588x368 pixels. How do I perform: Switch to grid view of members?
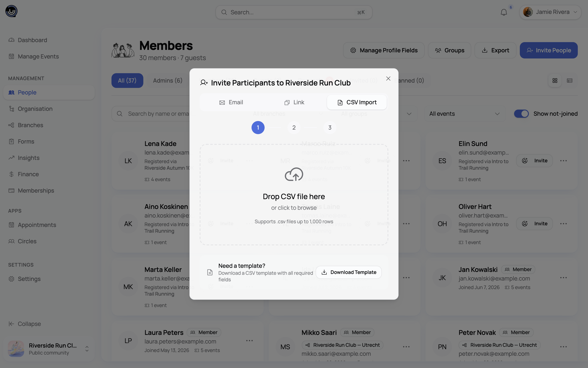click(555, 81)
